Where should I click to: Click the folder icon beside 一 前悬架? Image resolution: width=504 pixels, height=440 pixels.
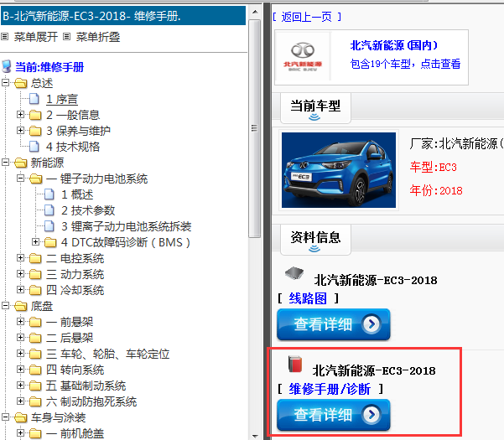(x=35, y=322)
